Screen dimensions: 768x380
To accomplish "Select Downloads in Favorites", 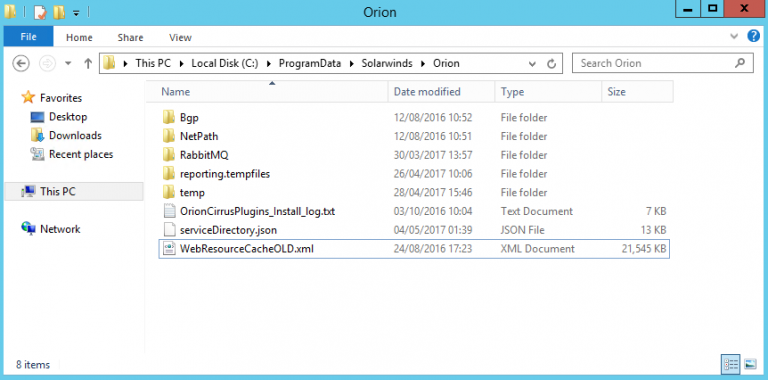I will coord(75,136).
